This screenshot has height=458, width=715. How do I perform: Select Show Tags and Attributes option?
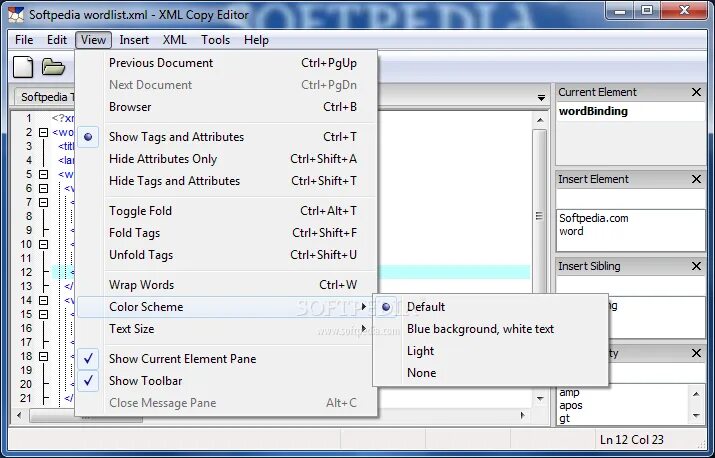[x=227, y=137]
